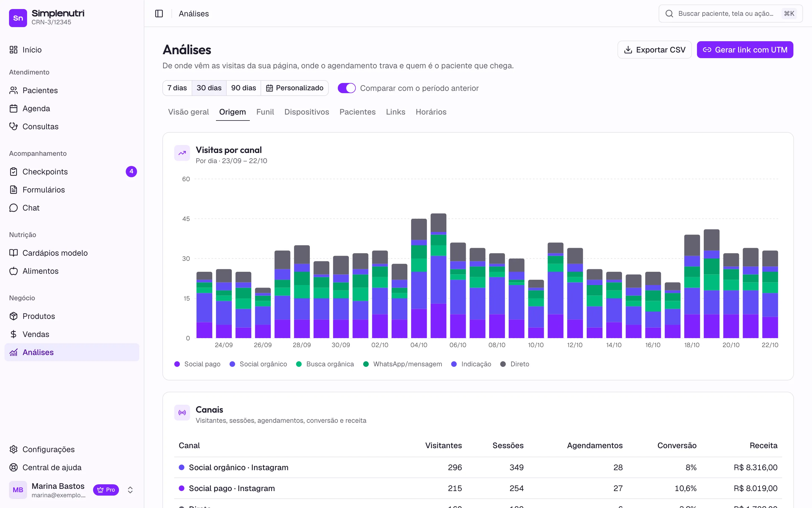Screen dimensions: 812x508
Task: Click the Visitas por canal trend icon
Action: click(x=182, y=153)
